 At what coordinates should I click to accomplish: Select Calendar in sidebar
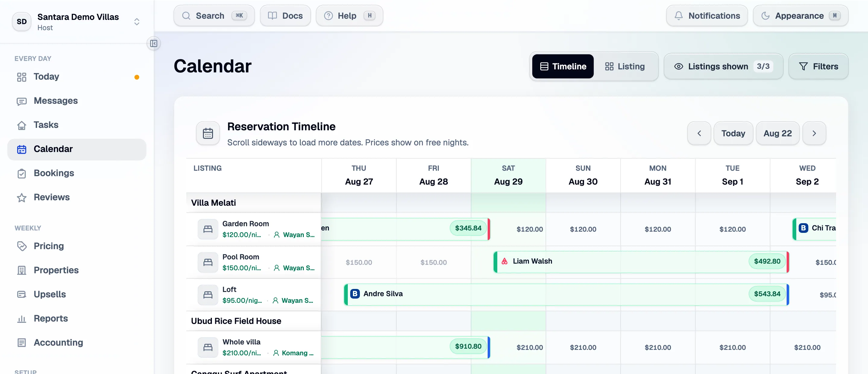point(77,149)
